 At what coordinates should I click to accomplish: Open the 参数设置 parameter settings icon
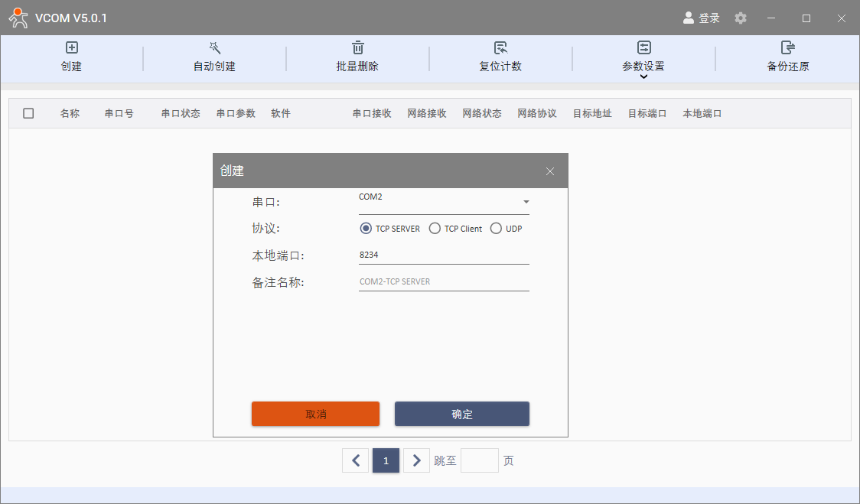[x=643, y=48]
